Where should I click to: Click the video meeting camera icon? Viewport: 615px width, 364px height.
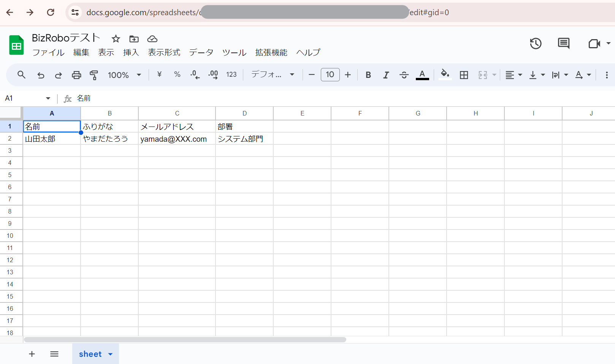click(x=594, y=44)
